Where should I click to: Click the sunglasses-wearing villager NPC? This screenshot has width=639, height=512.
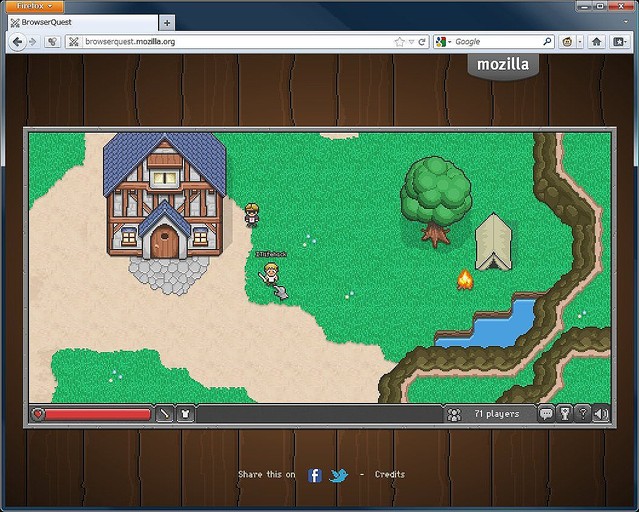coord(252,215)
